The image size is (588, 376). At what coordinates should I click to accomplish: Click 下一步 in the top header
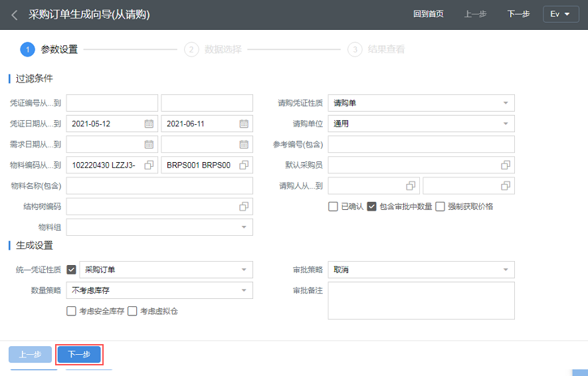click(x=518, y=14)
